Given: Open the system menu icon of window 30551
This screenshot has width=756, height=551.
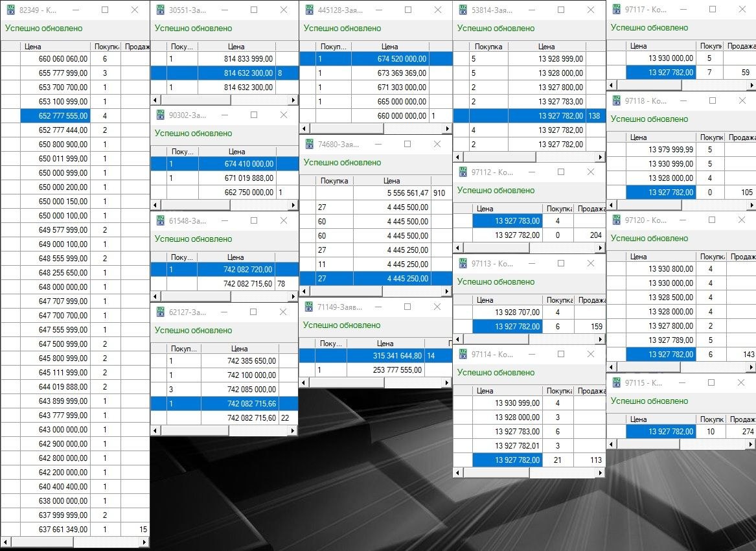Looking at the screenshot, I should tap(160, 10).
